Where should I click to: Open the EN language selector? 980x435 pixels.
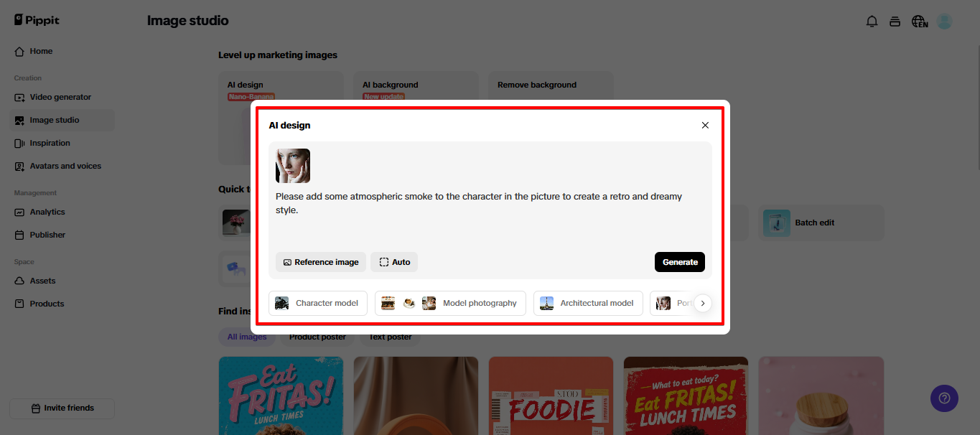919,22
